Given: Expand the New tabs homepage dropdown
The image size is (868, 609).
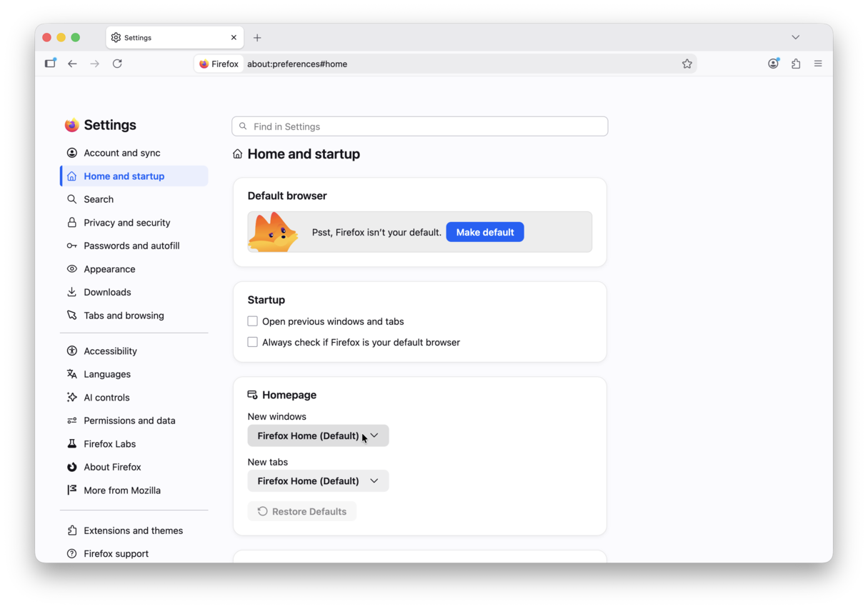Looking at the screenshot, I should click(318, 481).
